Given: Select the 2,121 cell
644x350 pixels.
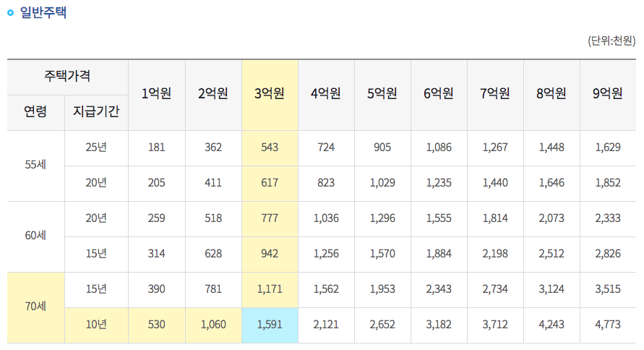Looking at the screenshot, I should [326, 325].
